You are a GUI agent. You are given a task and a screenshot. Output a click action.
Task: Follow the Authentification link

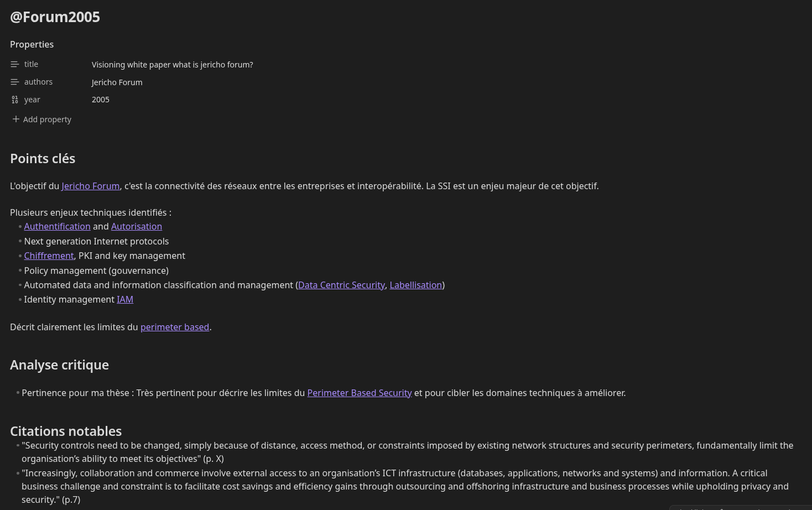[57, 226]
